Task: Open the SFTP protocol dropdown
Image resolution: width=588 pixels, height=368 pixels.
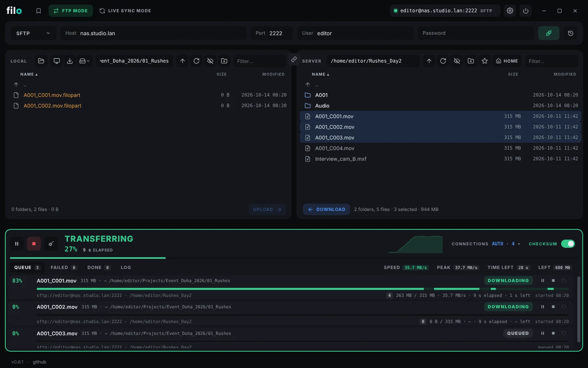Action: [x=33, y=33]
